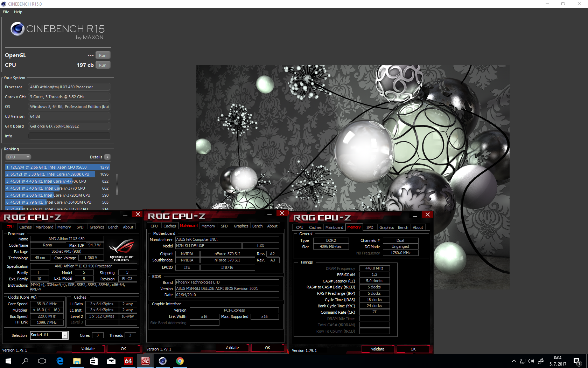Screen dimensions: 588x368
Task: Open the Ranking CPU dropdown
Action: point(18,157)
